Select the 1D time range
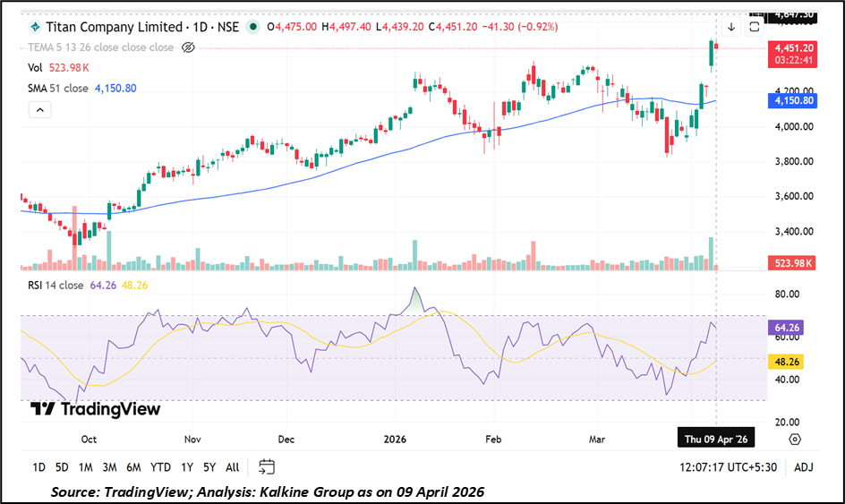 [38, 466]
